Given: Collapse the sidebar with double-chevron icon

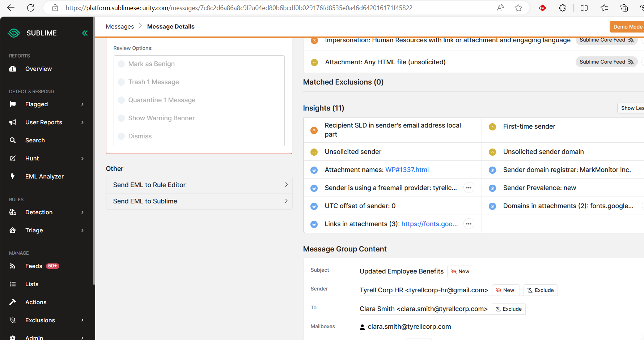Looking at the screenshot, I should 85,33.
